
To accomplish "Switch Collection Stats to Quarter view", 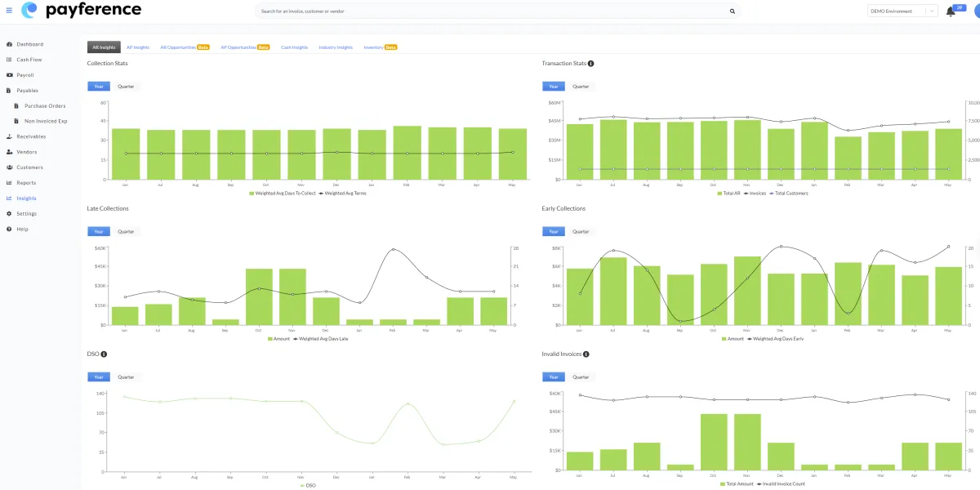I will (126, 87).
